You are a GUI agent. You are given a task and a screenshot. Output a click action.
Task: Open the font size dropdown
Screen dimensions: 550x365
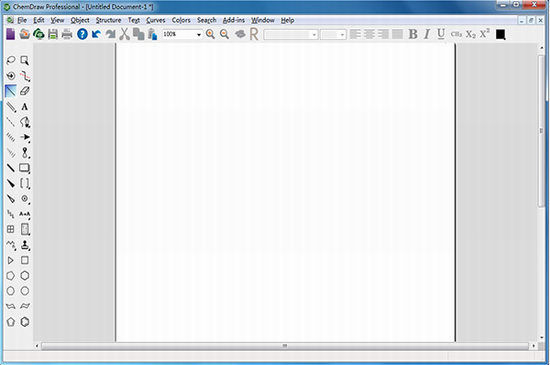[342, 34]
